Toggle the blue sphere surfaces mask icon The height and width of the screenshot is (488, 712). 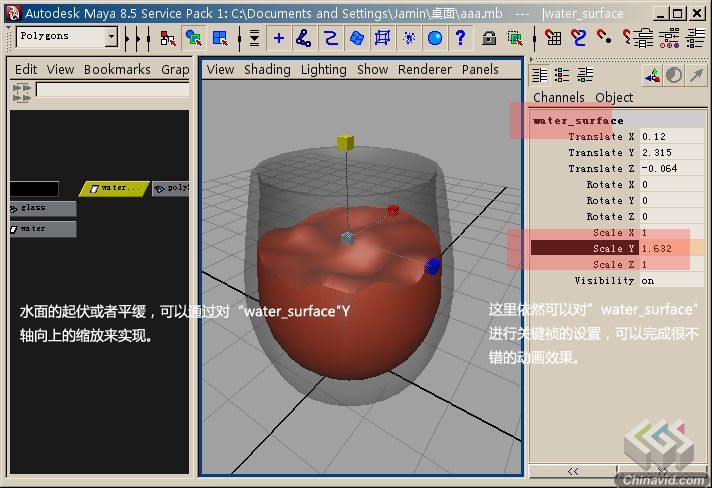435,38
